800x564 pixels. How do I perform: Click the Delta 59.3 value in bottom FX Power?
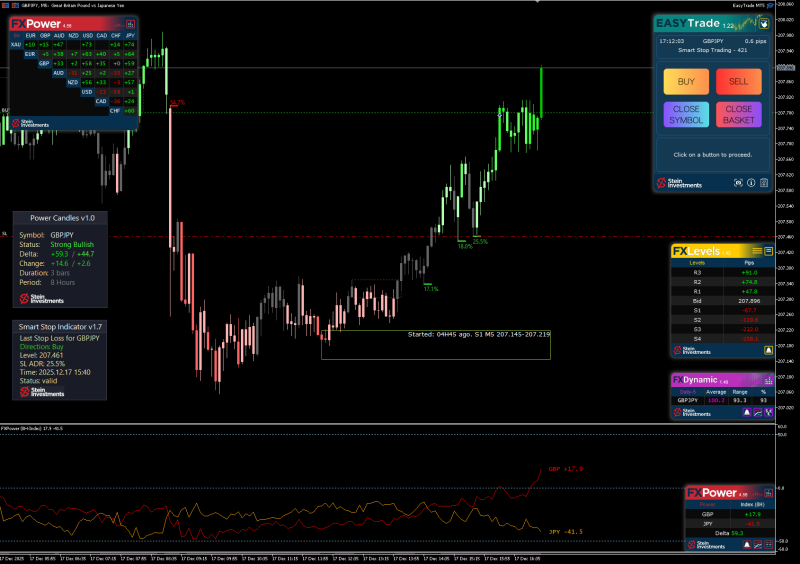tap(737, 533)
